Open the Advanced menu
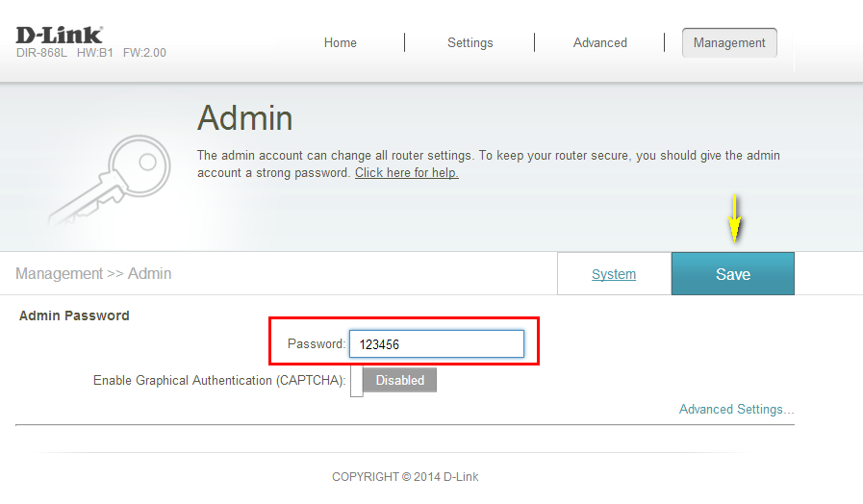 (599, 42)
